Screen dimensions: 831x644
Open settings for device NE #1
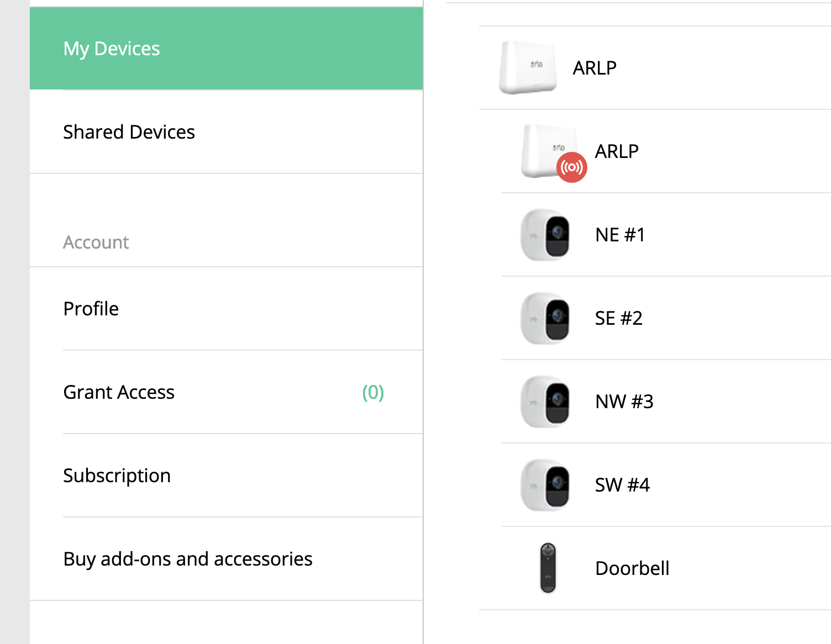pos(619,234)
